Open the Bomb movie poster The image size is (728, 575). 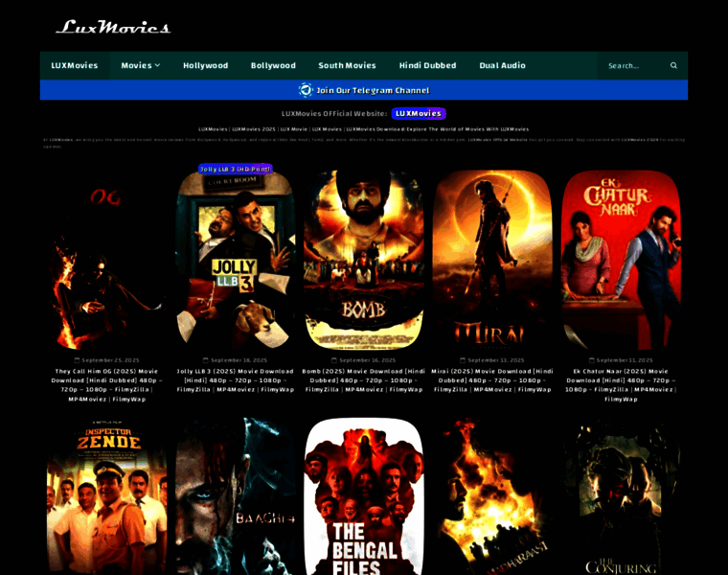coord(364,260)
